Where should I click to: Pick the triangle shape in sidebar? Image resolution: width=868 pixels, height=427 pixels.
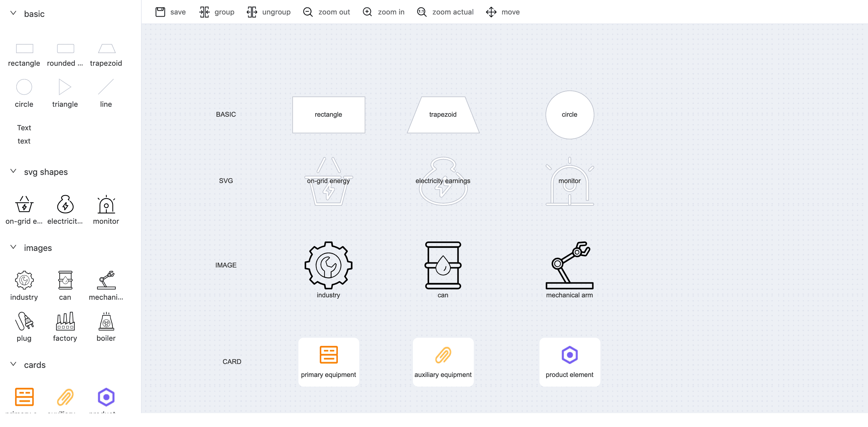[x=65, y=87]
